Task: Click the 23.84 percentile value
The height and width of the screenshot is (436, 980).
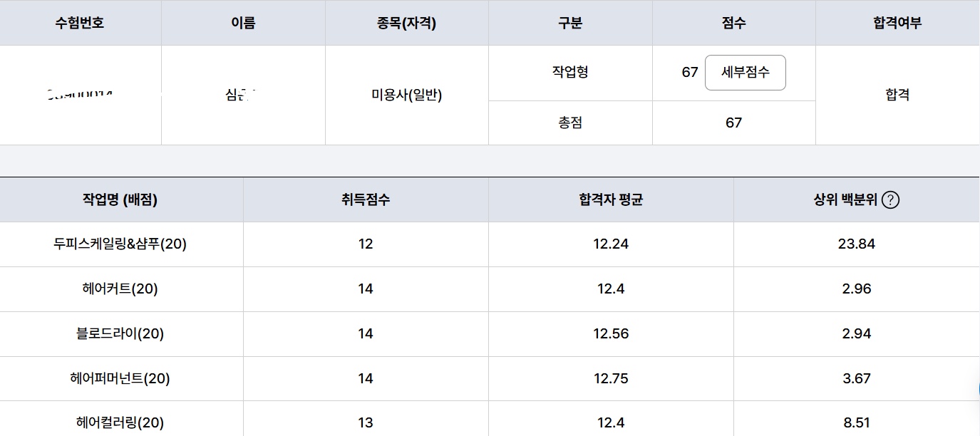Action: (x=857, y=244)
